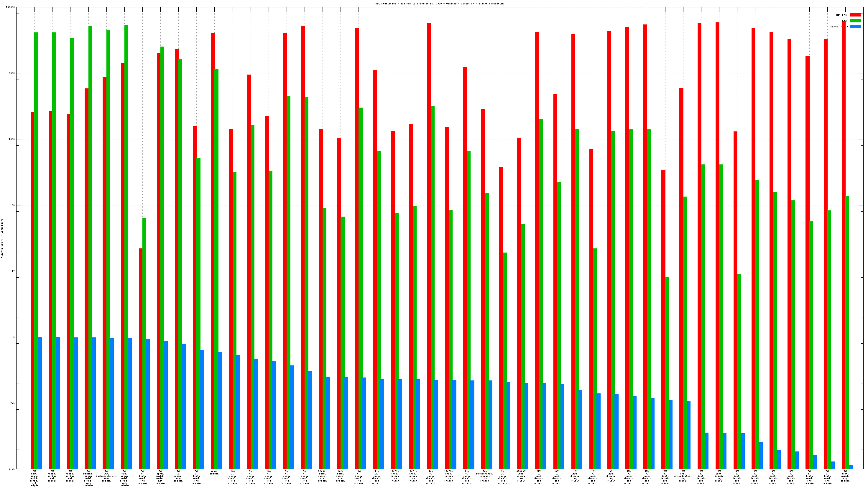Click the ips.whitelisted.org x-axis label
Image resolution: width=868 pixels, height=488 pixels.
pyautogui.click(x=683, y=476)
